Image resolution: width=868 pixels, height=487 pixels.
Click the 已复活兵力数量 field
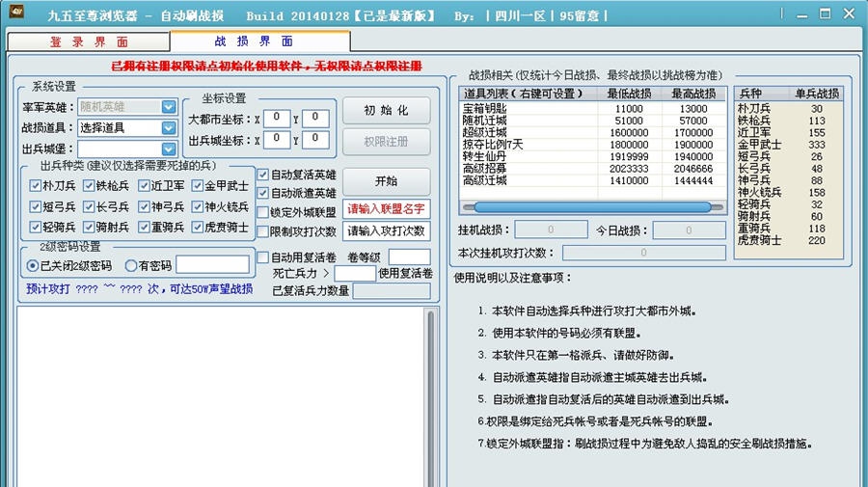point(392,291)
